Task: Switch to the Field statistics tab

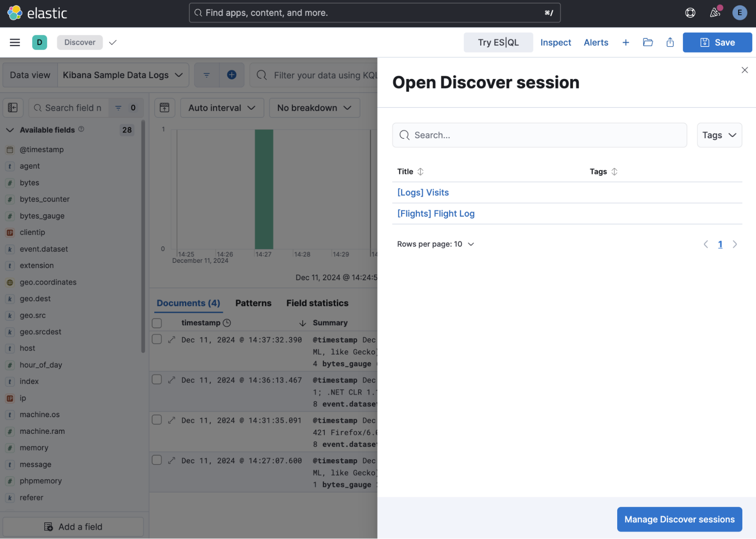Action: [x=317, y=303]
